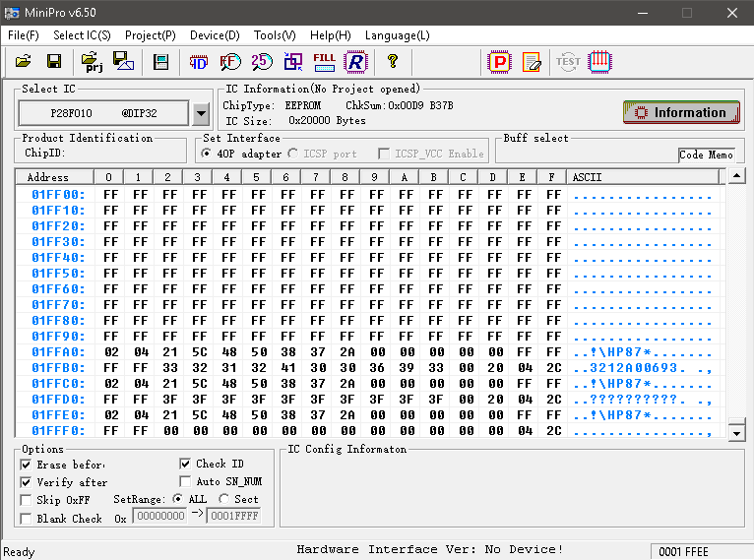Click the Information button
This screenshot has width=754, height=560.
click(x=681, y=112)
